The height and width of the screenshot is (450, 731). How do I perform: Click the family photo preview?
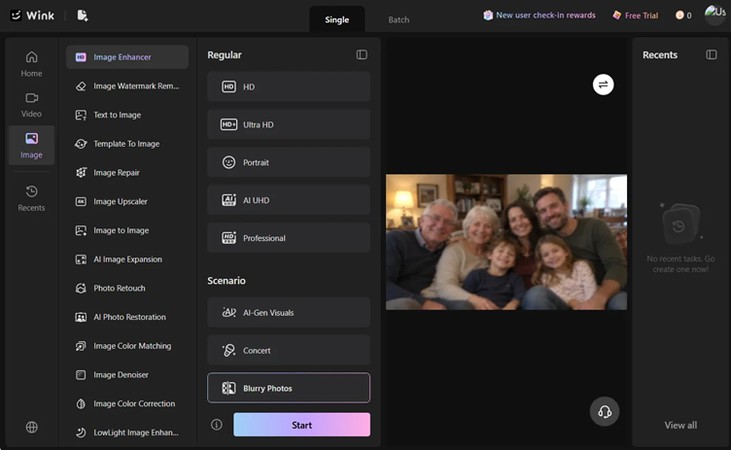(x=506, y=242)
